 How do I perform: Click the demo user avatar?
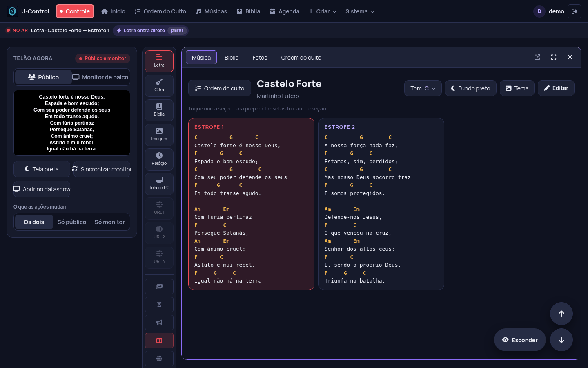point(539,11)
